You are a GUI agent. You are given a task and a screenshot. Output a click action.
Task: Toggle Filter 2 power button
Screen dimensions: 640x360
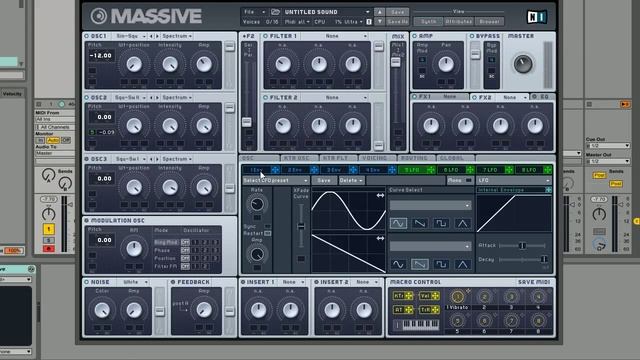(x=266, y=98)
